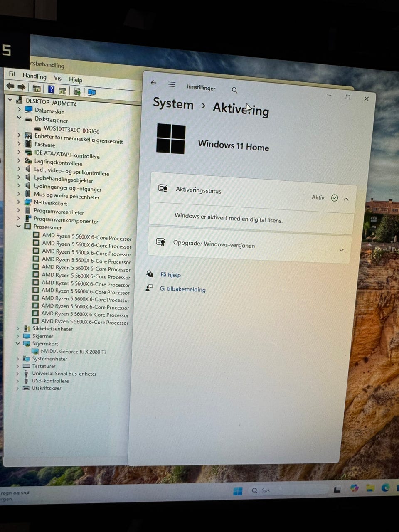Click Systemenheter category
The width and height of the screenshot is (399, 532).
pyautogui.click(x=49, y=359)
